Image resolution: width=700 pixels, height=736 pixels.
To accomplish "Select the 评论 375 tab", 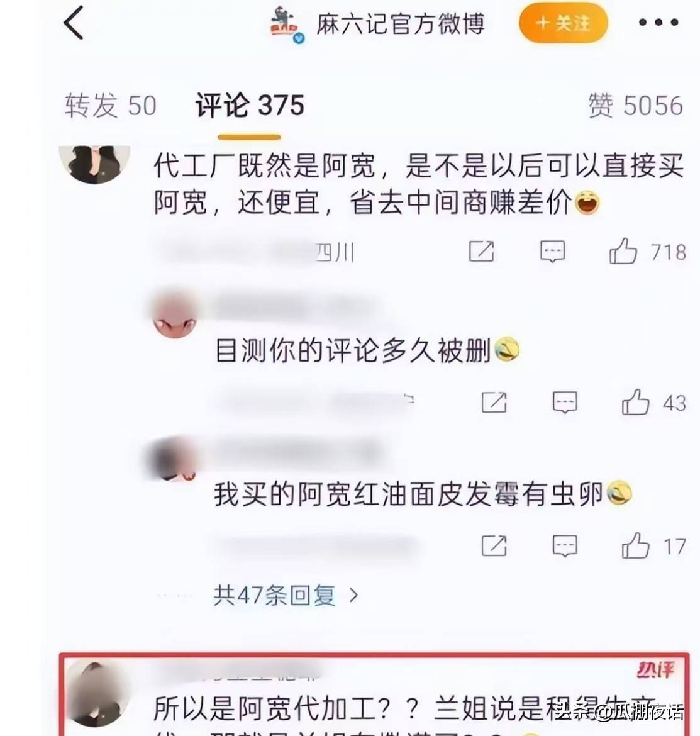I will coord(250,105).
